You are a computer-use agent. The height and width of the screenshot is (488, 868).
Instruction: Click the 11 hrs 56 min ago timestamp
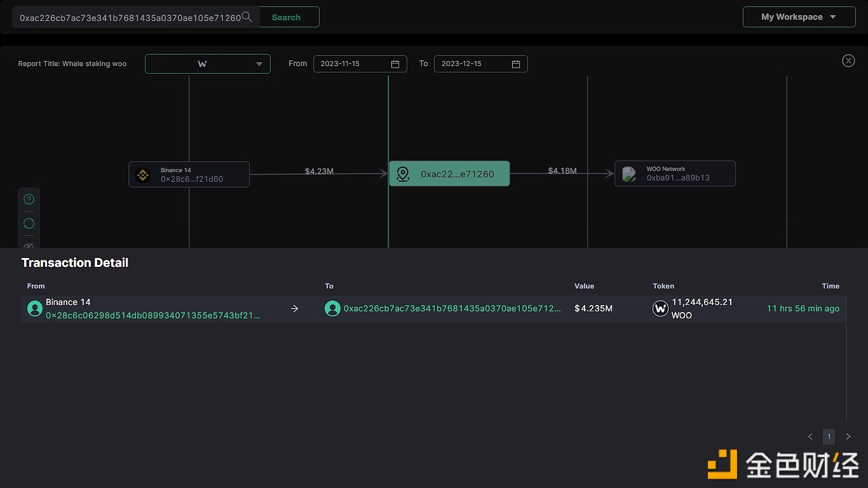pos(803,309)
